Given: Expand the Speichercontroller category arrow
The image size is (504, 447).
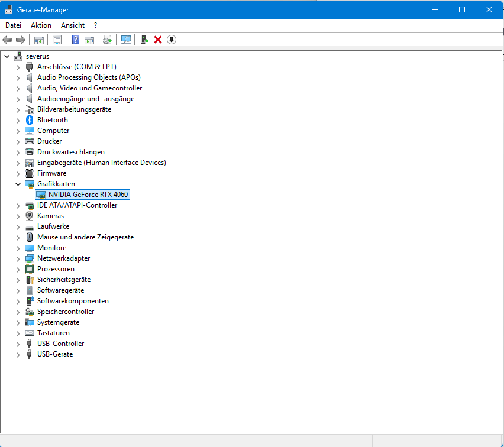Looking at the screenshot, I should point(18,312).
